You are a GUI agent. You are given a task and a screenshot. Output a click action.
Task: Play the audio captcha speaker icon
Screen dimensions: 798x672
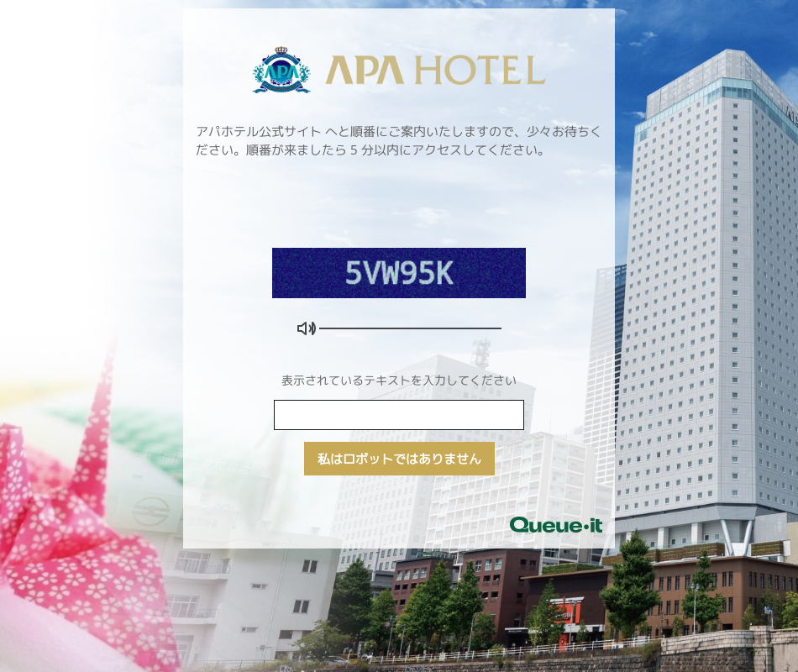coord(307,328)
